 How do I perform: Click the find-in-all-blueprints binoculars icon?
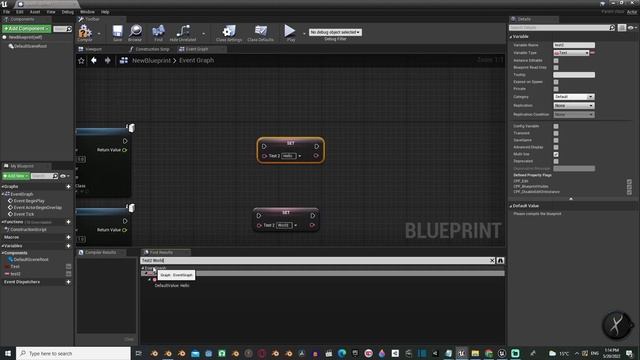point(500,260)
